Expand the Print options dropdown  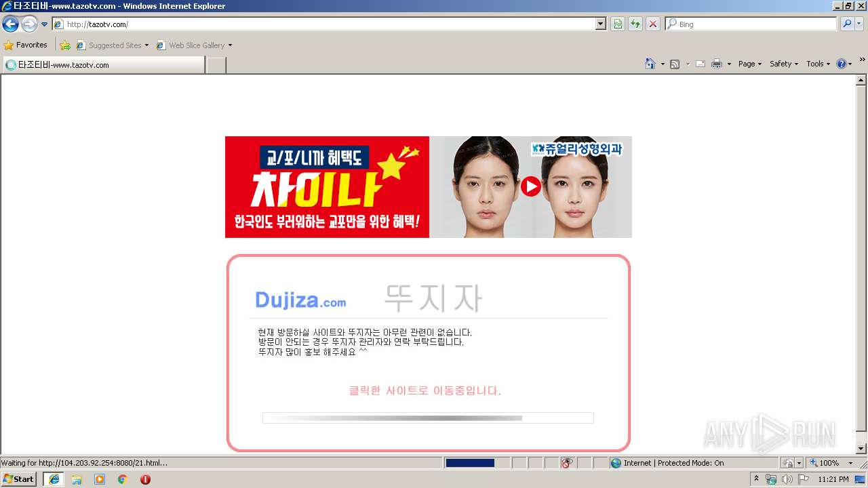coord(729,64)
